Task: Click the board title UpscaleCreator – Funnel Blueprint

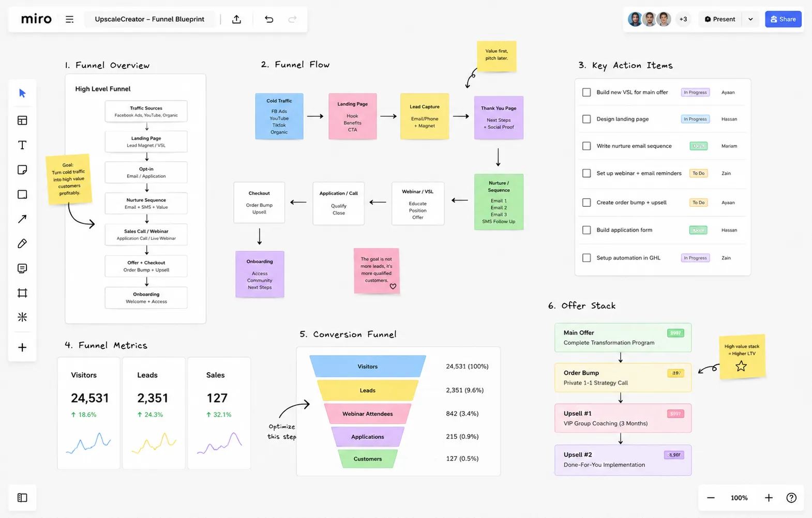Action: (149, 19)
